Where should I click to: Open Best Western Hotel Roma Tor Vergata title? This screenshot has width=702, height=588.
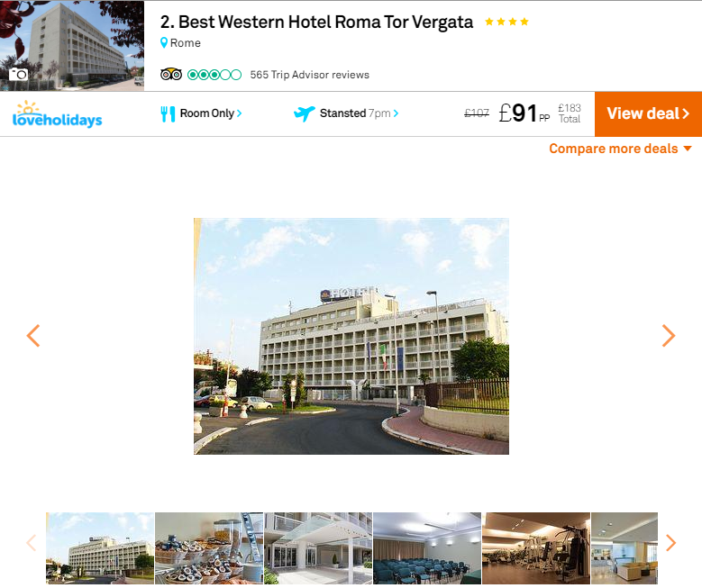[x=316, y=22]
